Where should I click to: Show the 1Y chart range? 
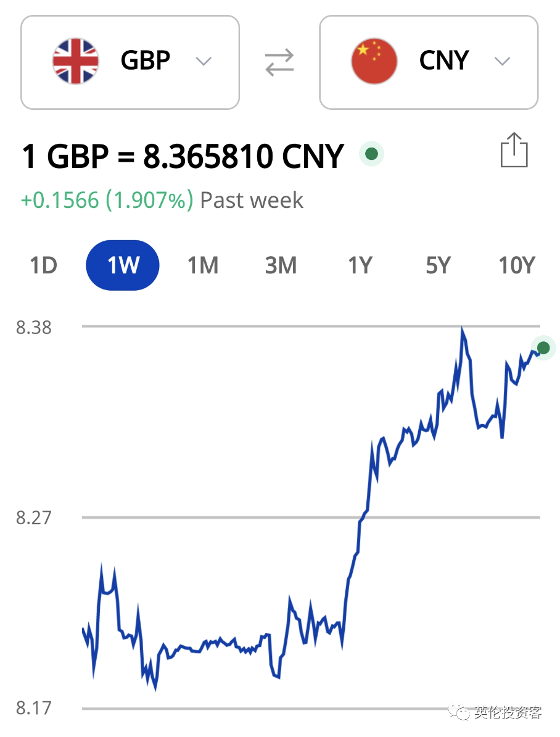pos(360,265)
